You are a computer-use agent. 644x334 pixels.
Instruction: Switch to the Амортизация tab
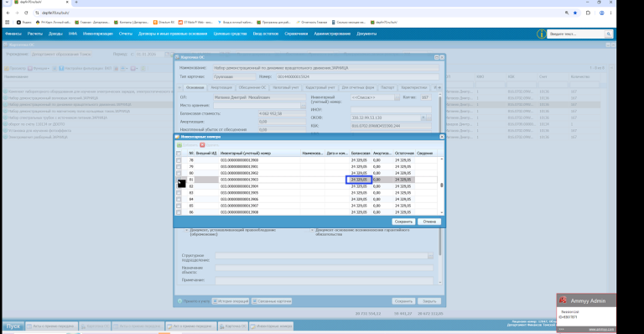coord(221,87)
